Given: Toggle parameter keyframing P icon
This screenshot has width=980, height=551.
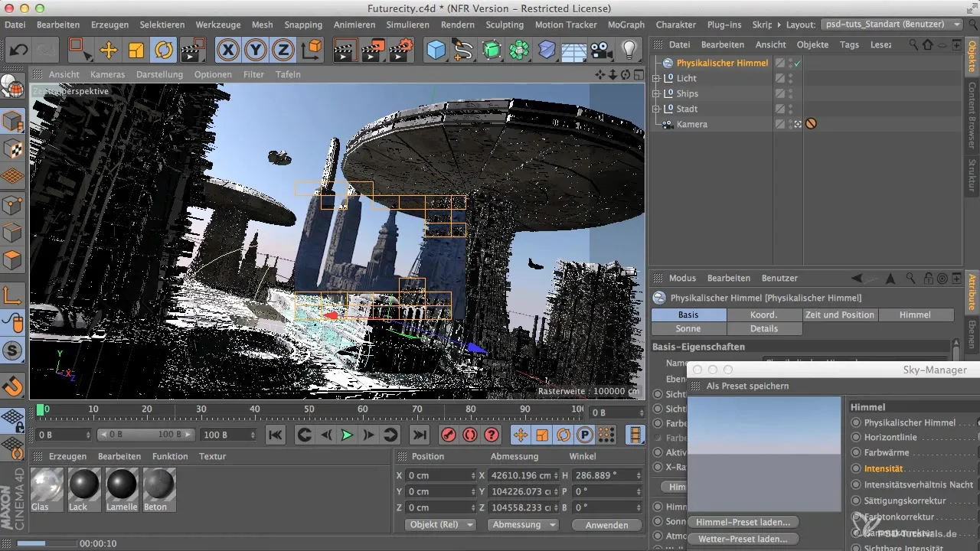Looking at the screenshot, I should pos(586,435).
